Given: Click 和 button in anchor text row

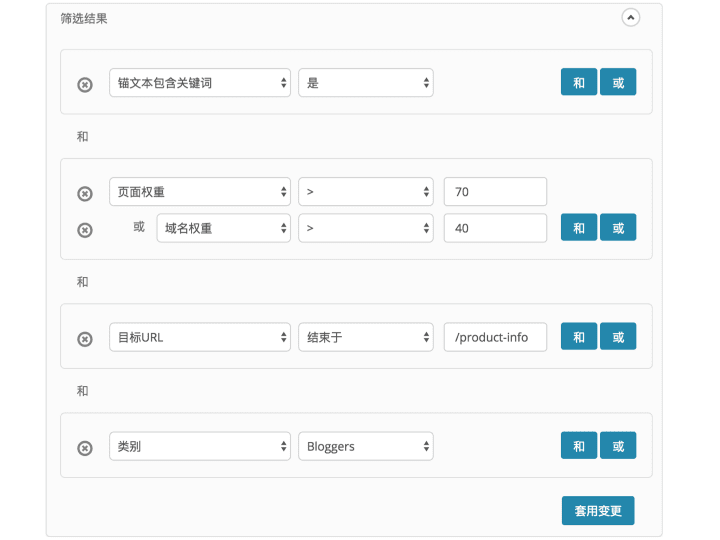Looking at the screenshot, I should 579,82.
